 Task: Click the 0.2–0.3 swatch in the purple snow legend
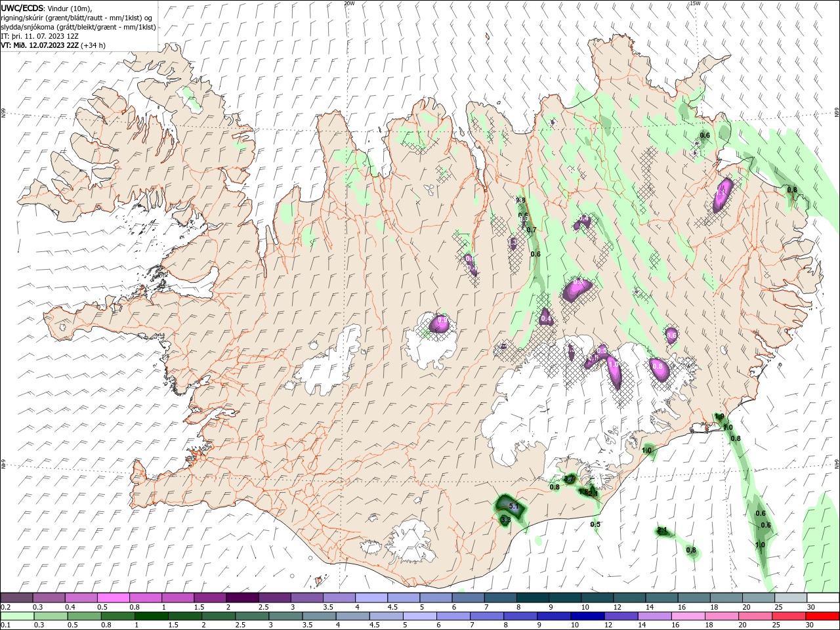point(16,598)
